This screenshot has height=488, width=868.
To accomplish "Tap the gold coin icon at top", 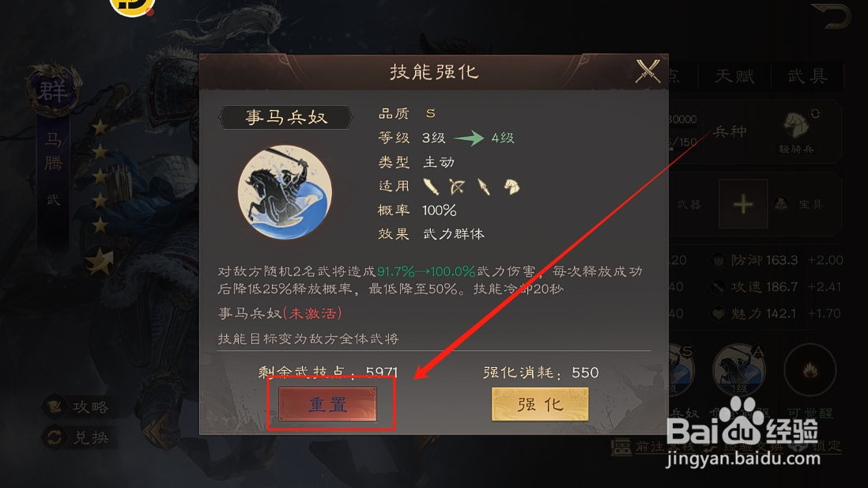I will pos(132,7).
